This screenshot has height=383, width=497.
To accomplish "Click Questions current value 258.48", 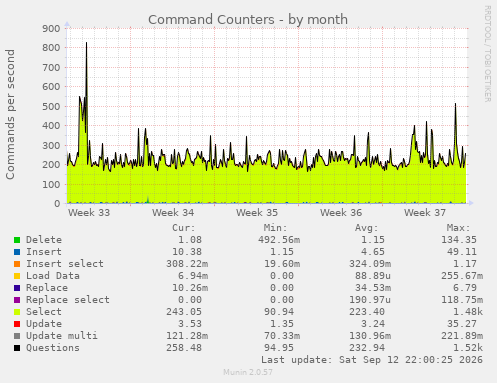I will (184, 348).
